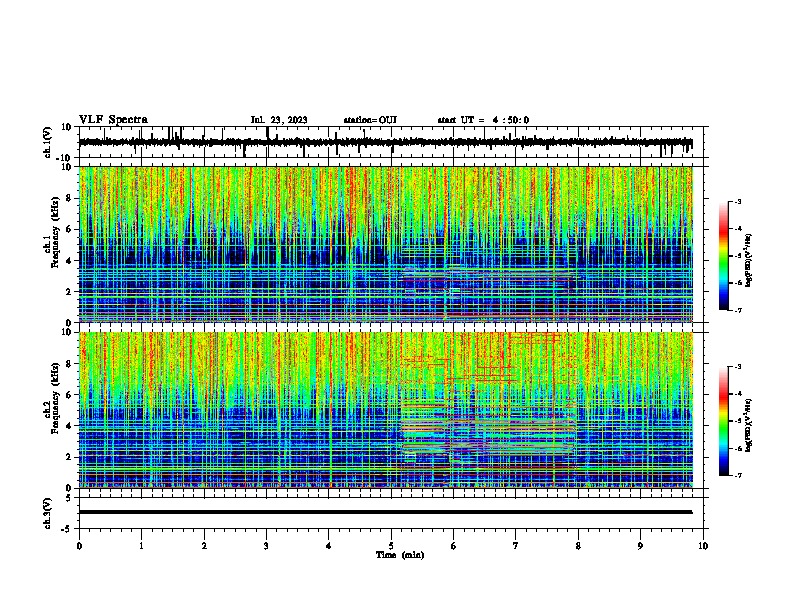The height and width of the screenshot is (612, 792).
Task: Click the "-7" label below the ch.2 colorbar
Action: (737, 476)
